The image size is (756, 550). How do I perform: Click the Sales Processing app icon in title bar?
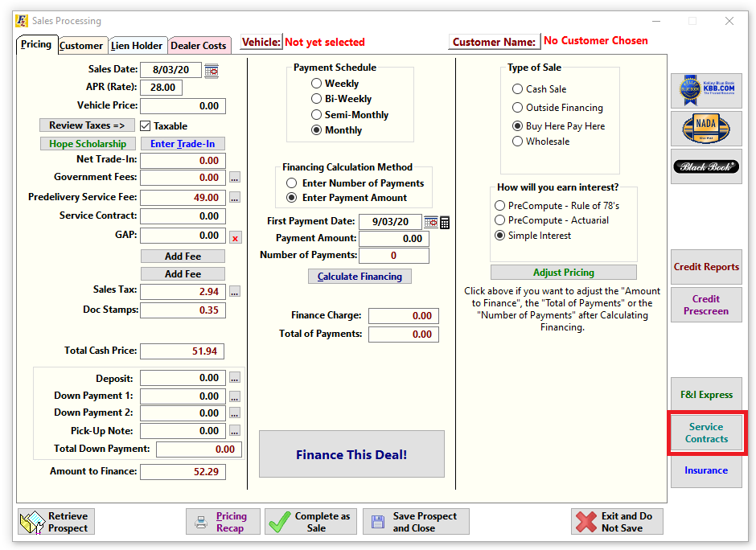coord(22,21)
